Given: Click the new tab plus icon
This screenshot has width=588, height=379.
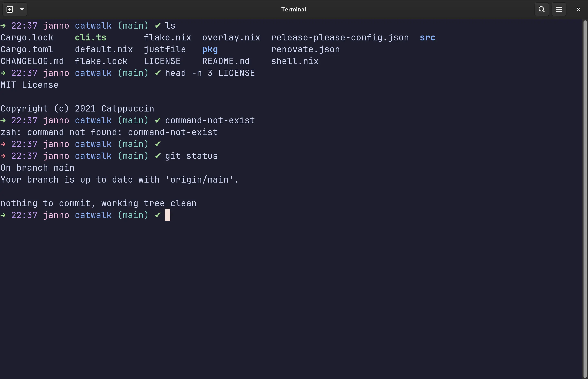Looking at the screenshot, I should 10,9.
